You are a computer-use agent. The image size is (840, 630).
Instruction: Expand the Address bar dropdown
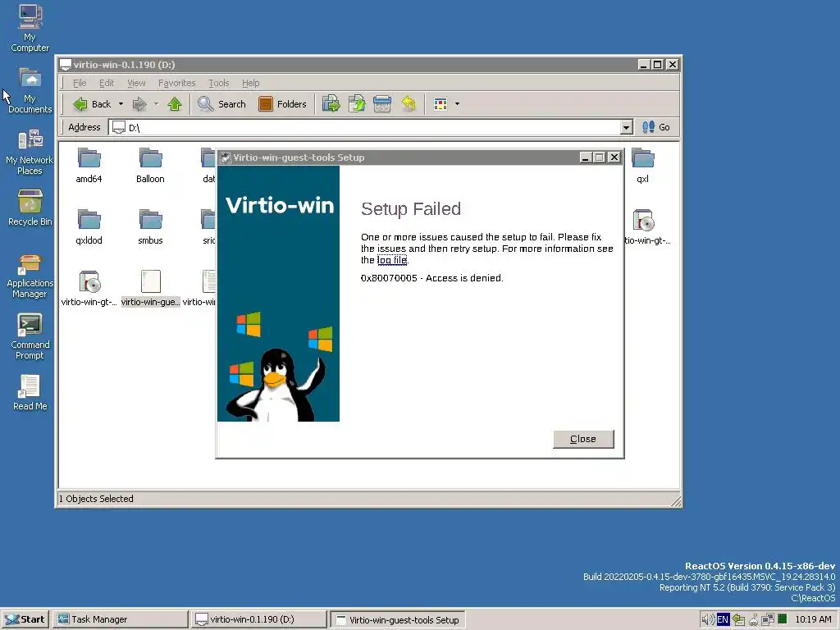tap(626, 127)
